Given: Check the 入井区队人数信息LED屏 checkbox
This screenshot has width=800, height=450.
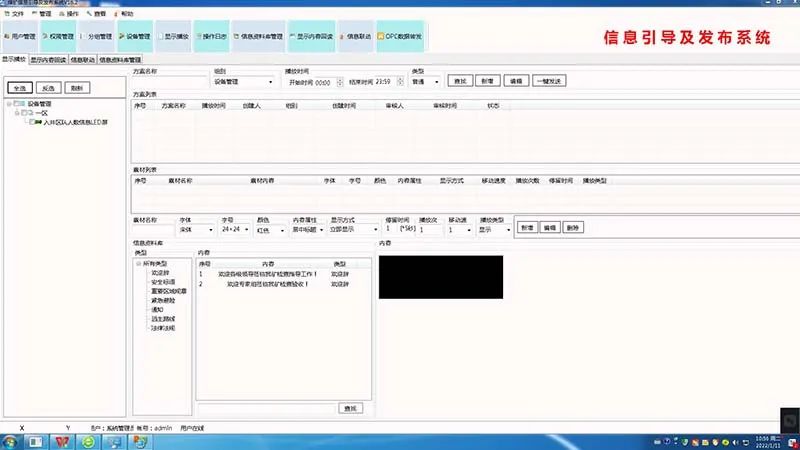Looking at the screenshot, I should tap(32, 122).
